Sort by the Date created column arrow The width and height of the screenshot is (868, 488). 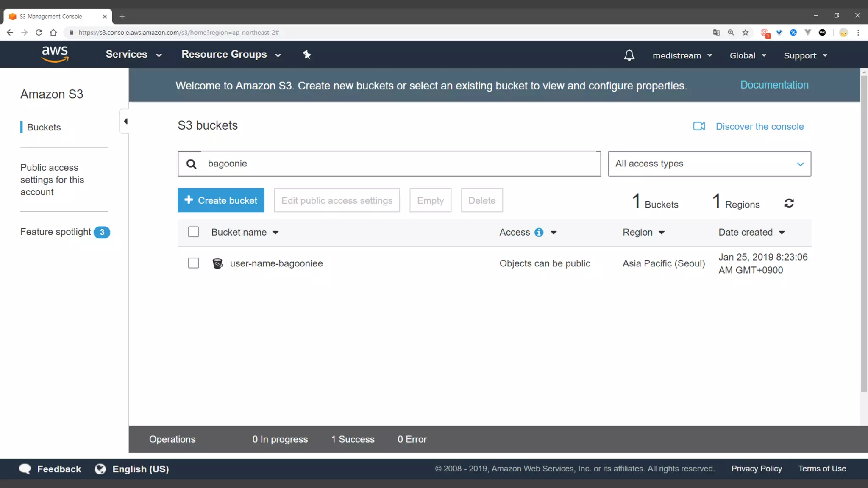[x=782, y=233]
